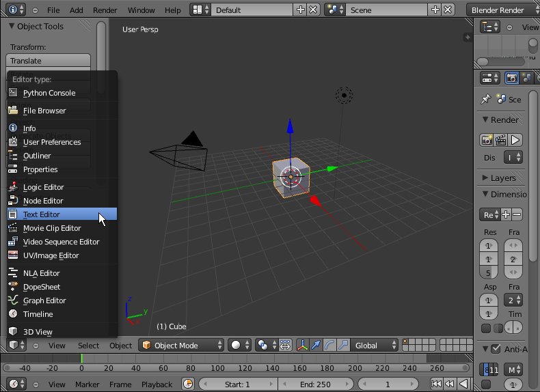The height and width of the screenshot is (392, 540).
Task: Open Blender Render engine dropdown
Action: [504, 10]
